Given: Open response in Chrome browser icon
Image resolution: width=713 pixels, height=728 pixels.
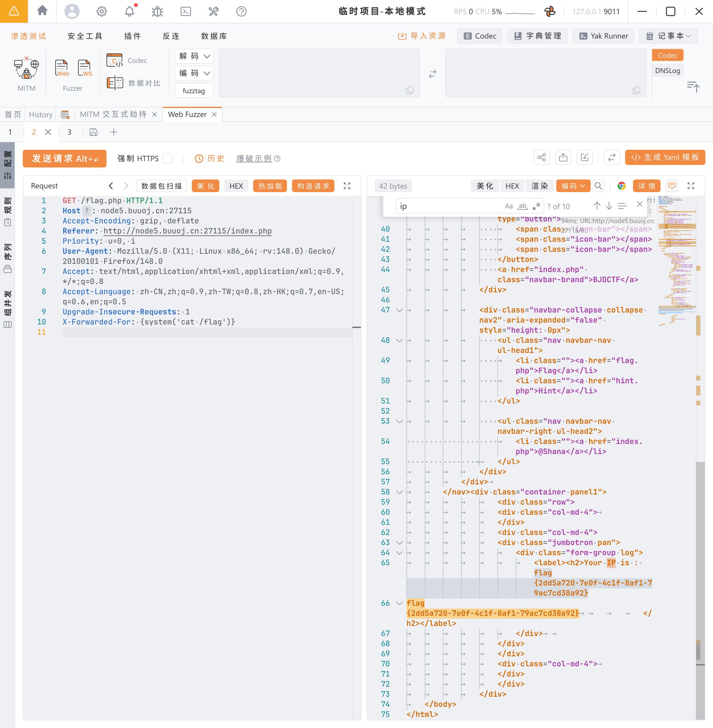Looking at the screenshot, I should [x=621, y=186].
